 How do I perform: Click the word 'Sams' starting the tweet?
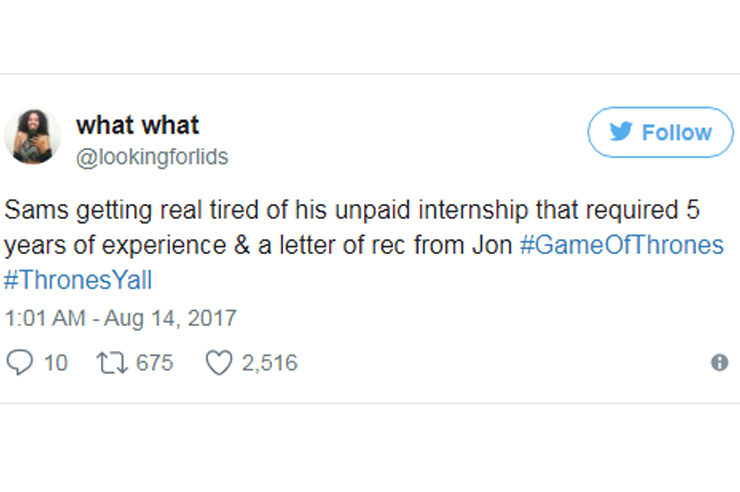[x=33, y=212]
